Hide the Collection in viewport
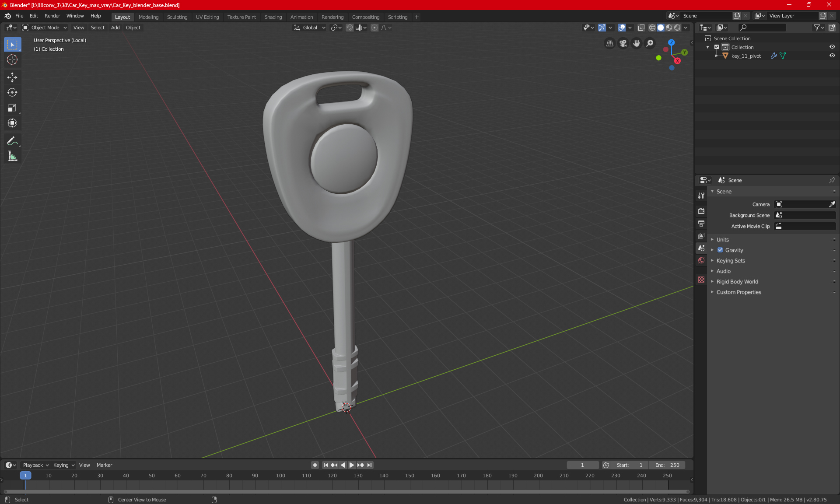Image resolution: width=840 pixels, height=504 pixels. coord(832,47)
